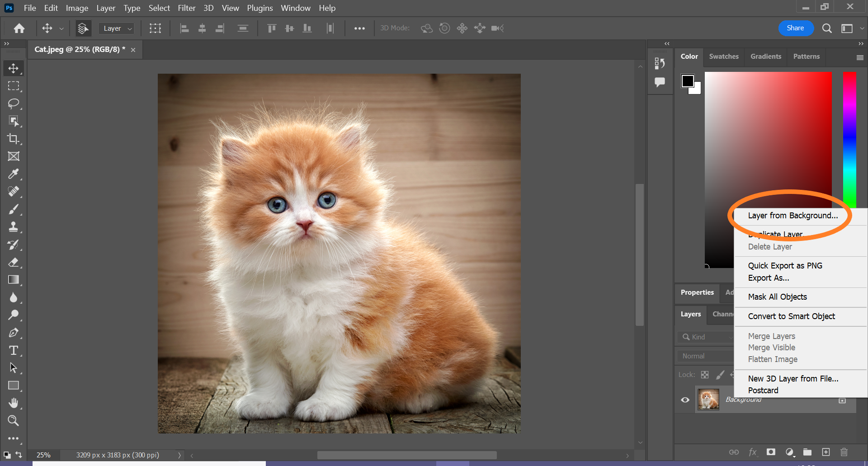Viewport: 868px width, 466px height.
Task: Select the Frame tool
Action: click(14, 156)
